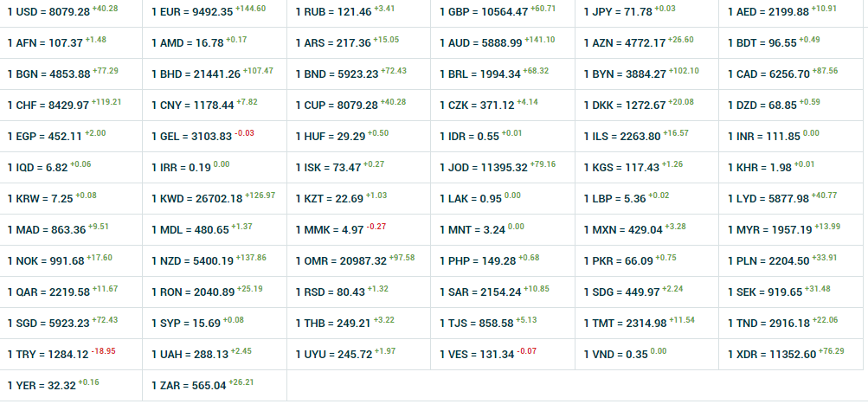Click the 1 UAH = 288.13 entry
The image size is (868, 404).
click(x=190, y=355)
